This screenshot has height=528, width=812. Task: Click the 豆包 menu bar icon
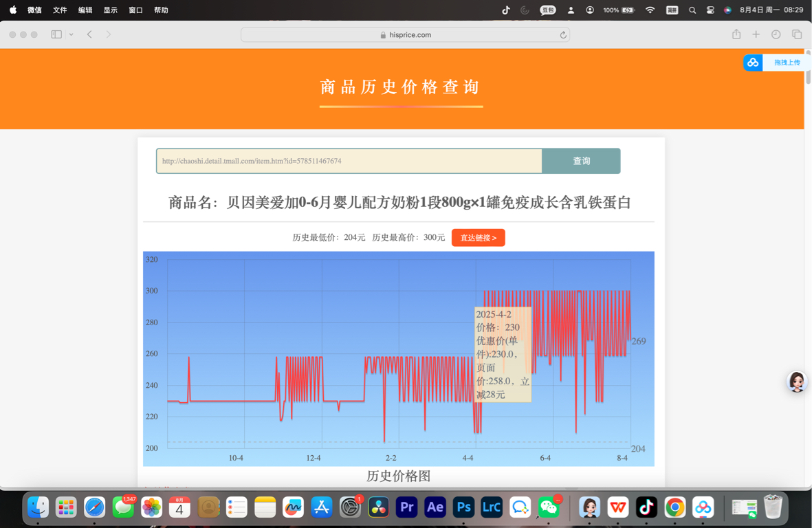(548, 10)
